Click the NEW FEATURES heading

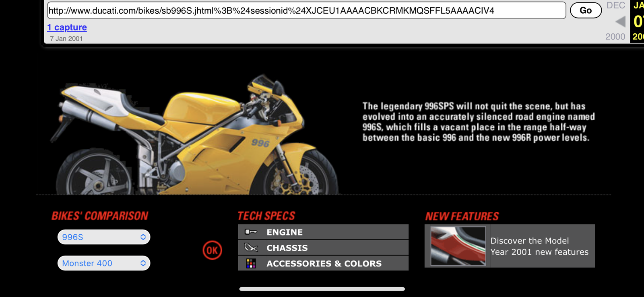pos(462,216)
